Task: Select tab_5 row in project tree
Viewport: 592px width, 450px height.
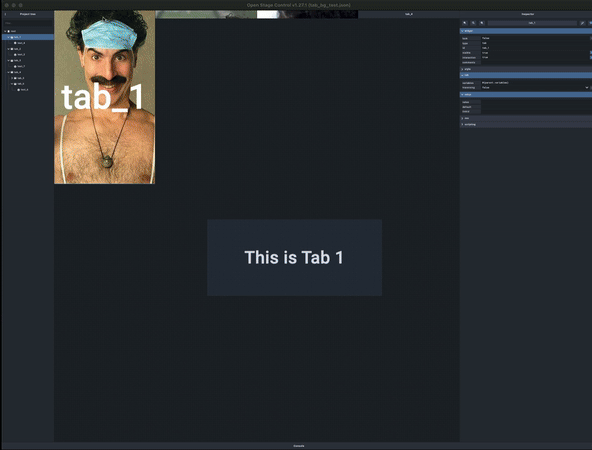Action: click(x=28, y=78)
